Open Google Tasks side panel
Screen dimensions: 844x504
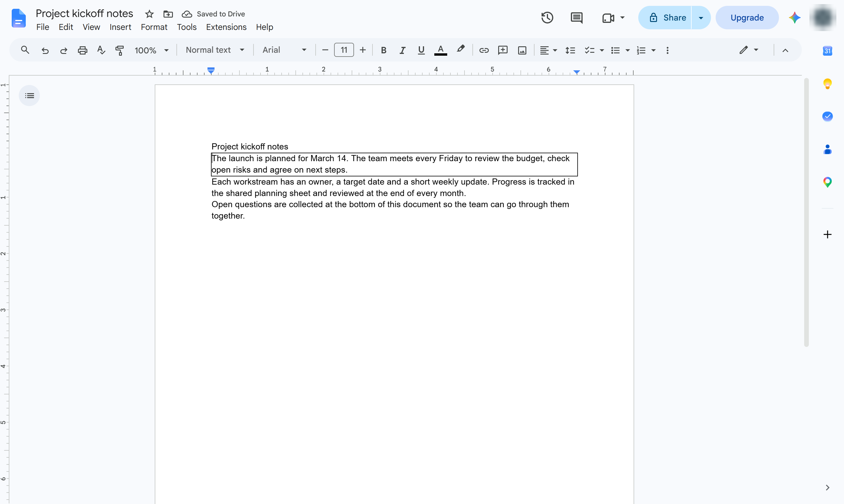point(827,117)
